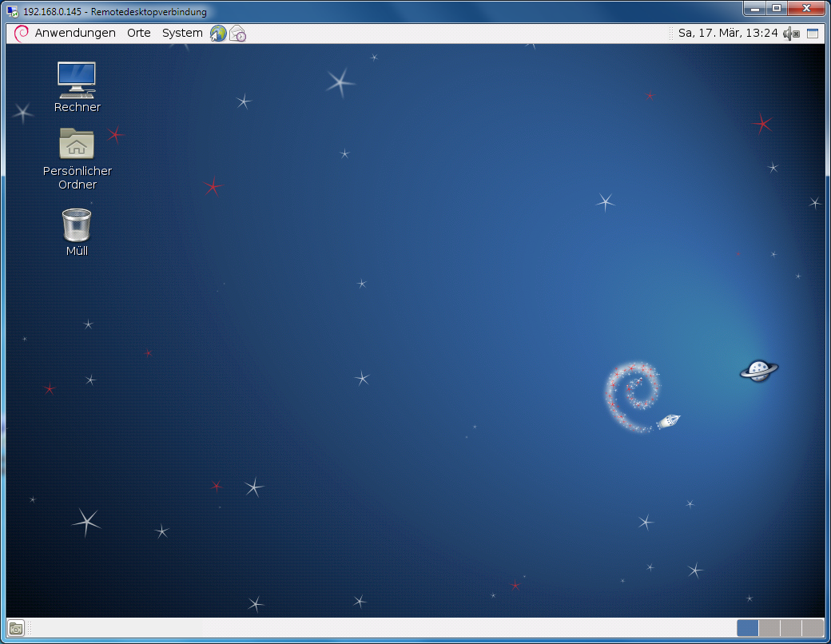Image resolution: width=831 pixels, height=644 pixels.
Task: Open the System menu
Action: tap(182, 33)
